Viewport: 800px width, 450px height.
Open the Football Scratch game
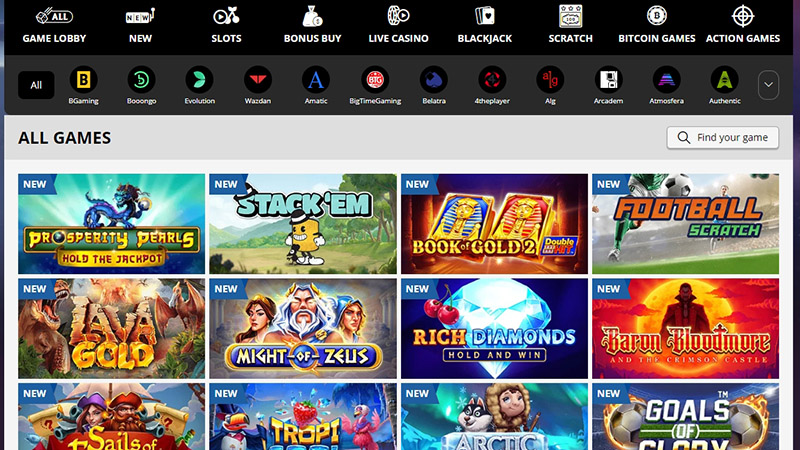pos(685,224)
